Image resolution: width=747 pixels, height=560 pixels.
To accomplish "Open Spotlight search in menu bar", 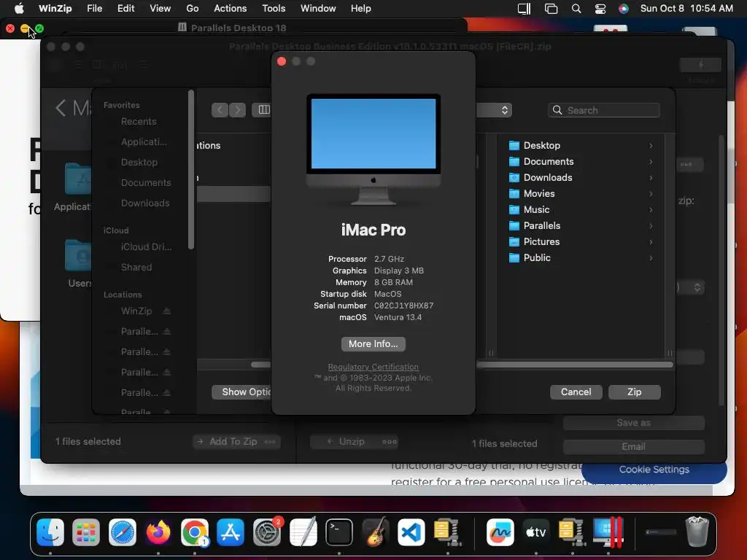I will 576,9.
